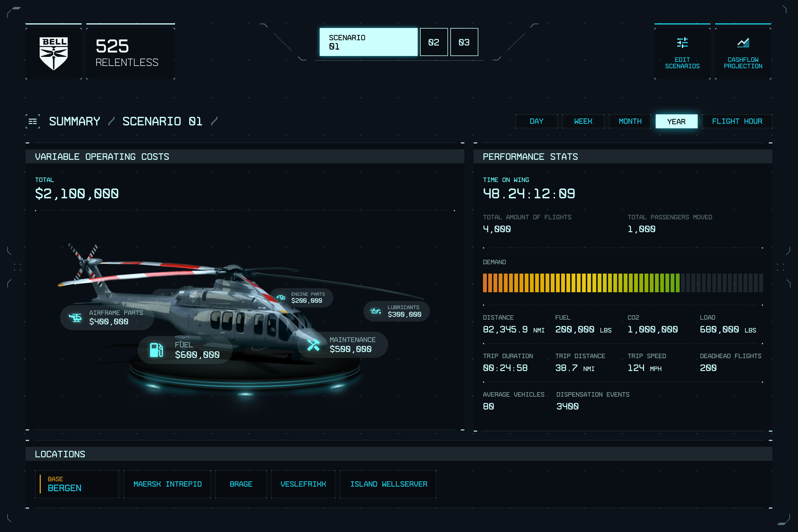The height and width of the screenshot is (532, 798).
Task: Click the Bell shield logo
Action: click(54, 53)
